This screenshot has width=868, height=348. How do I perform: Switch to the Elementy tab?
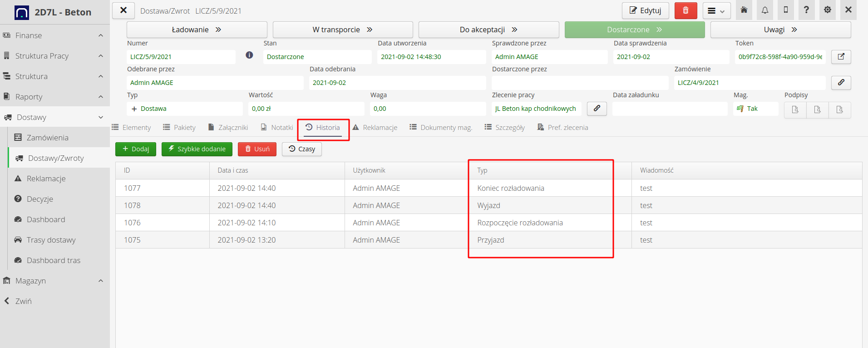tap(132, 128)
